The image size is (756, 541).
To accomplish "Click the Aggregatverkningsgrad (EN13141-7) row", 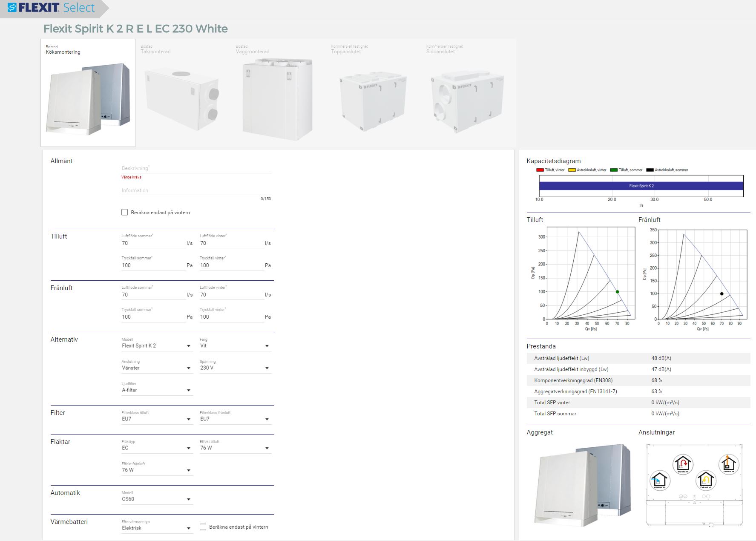I will coord(638,391).
